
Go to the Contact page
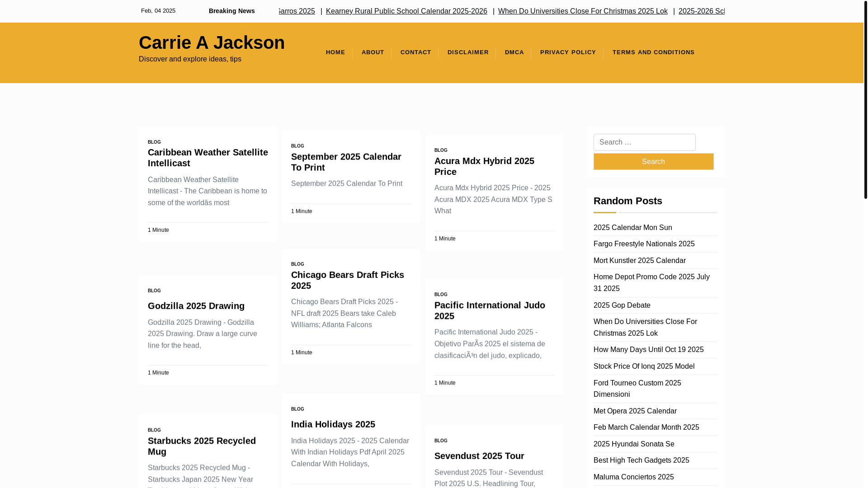(x=415, y=52)
